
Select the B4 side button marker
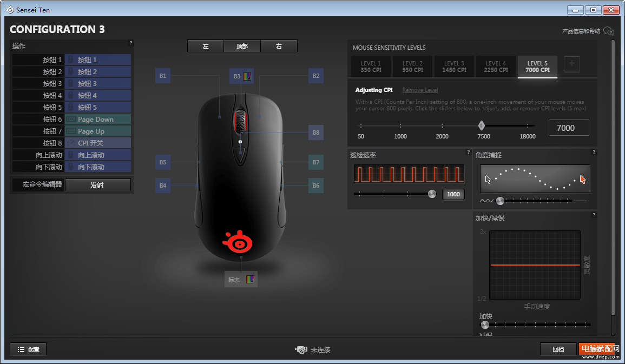coord(163,185)
